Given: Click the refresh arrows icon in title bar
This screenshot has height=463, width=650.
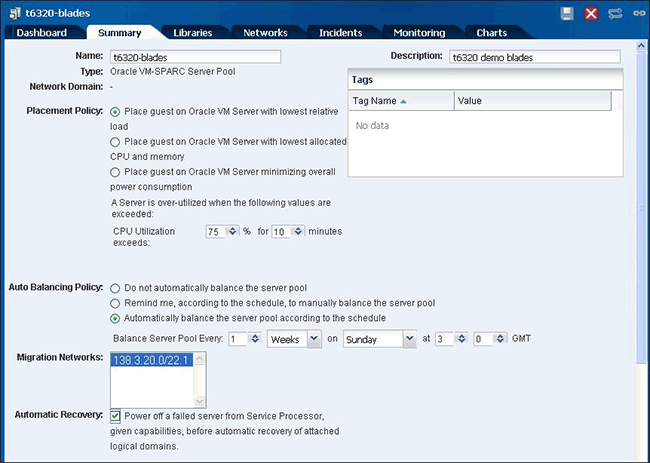Looking at the screenshot, I should pos(615,14).
